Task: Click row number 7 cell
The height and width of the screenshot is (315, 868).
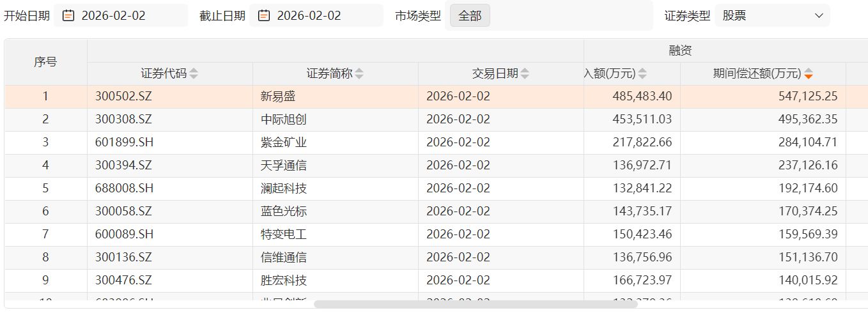Action: pos(45,235)
